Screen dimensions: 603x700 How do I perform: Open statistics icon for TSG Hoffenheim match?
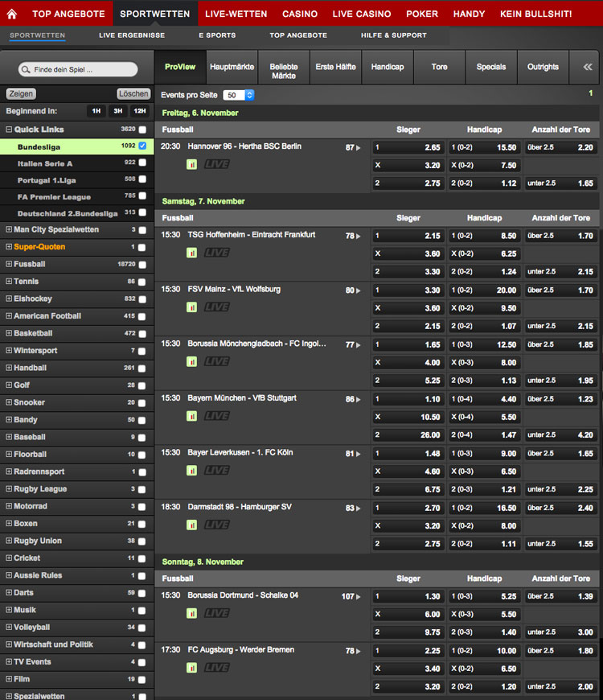(x=192, y=253)
